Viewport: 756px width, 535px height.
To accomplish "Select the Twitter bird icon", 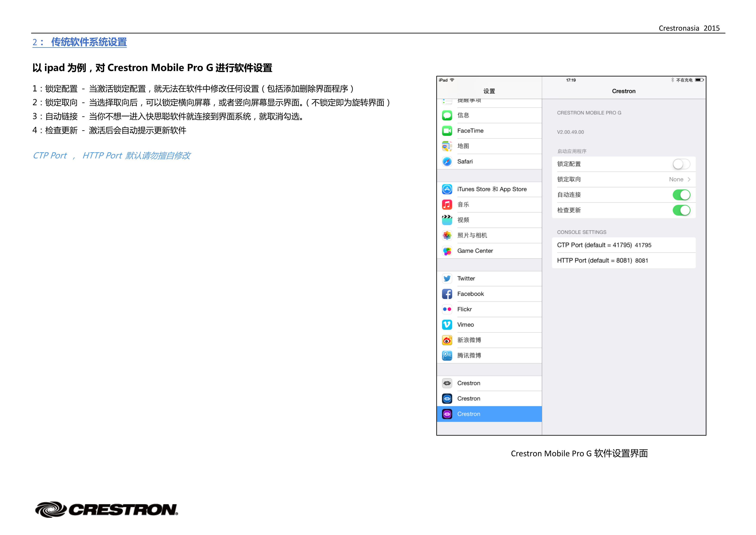I will 447,278.
